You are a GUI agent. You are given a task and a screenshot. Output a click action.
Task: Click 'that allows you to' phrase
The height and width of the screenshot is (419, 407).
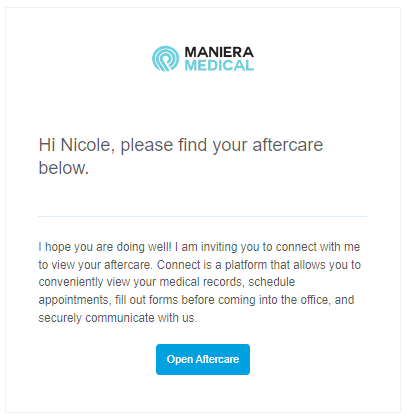316,265
